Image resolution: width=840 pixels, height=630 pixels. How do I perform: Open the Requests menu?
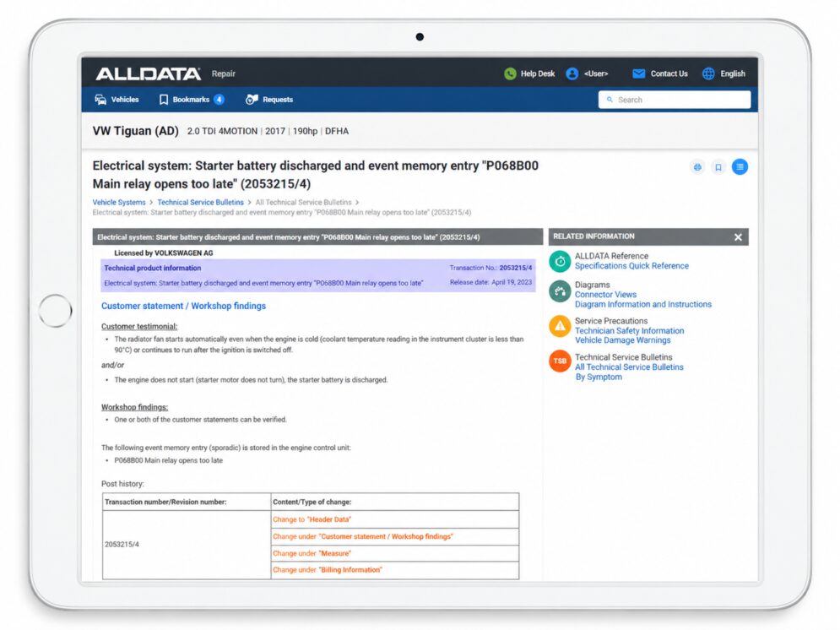point(269,100)
